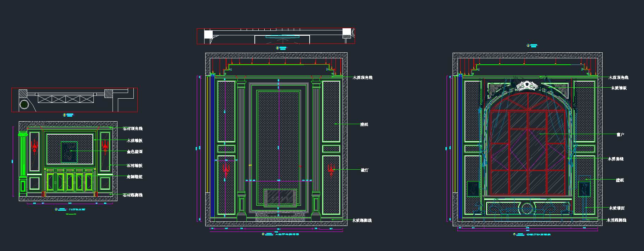Click the 壁纸 label in middle elevation
Viewport: 644px width, 251px height.
[x=364, y=124]
